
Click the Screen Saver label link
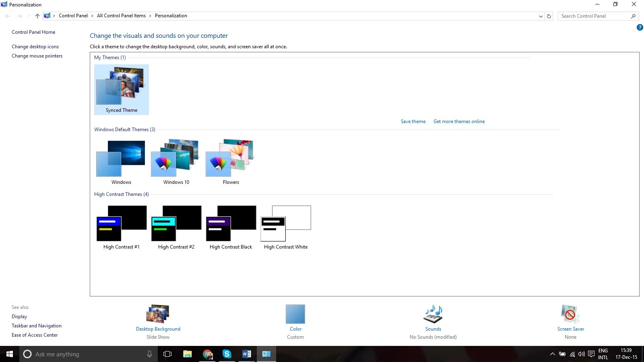point(571,329)
